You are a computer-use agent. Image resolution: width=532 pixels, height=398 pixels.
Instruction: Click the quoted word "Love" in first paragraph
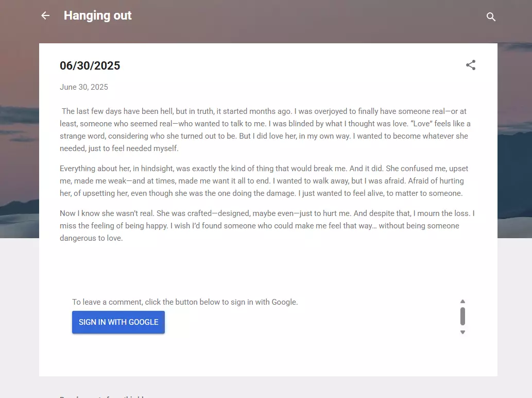click(x=421, y=124)
